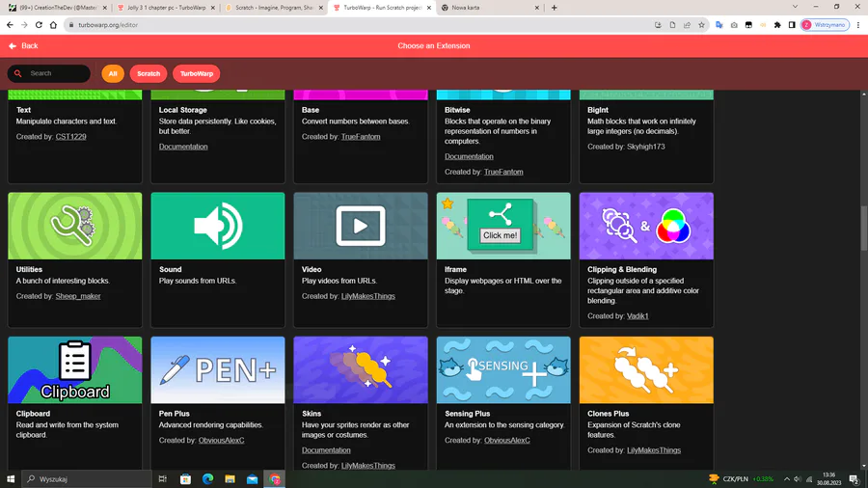The image size is (868, 488).
Task: Focus the extension Search field
Action: tap(49, 73)
